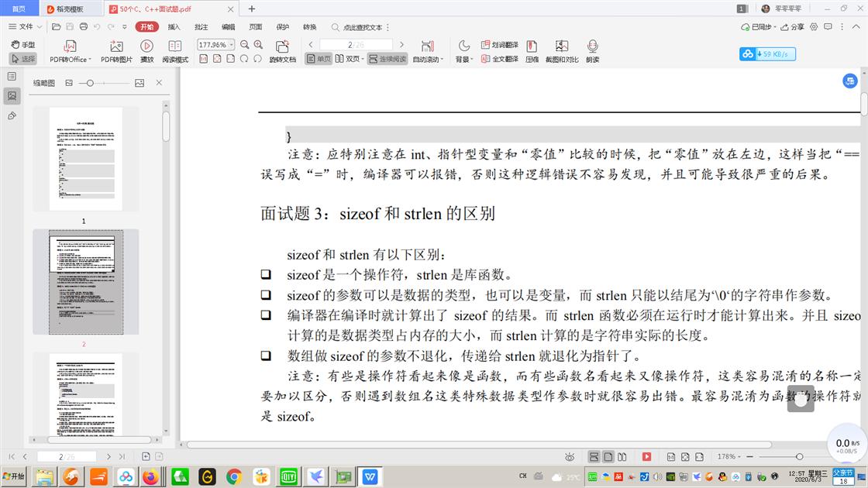This screenshot has height=488, width=868.
Task: Open iQIYI app from the taskbar
Action: (x=288, y=476)
